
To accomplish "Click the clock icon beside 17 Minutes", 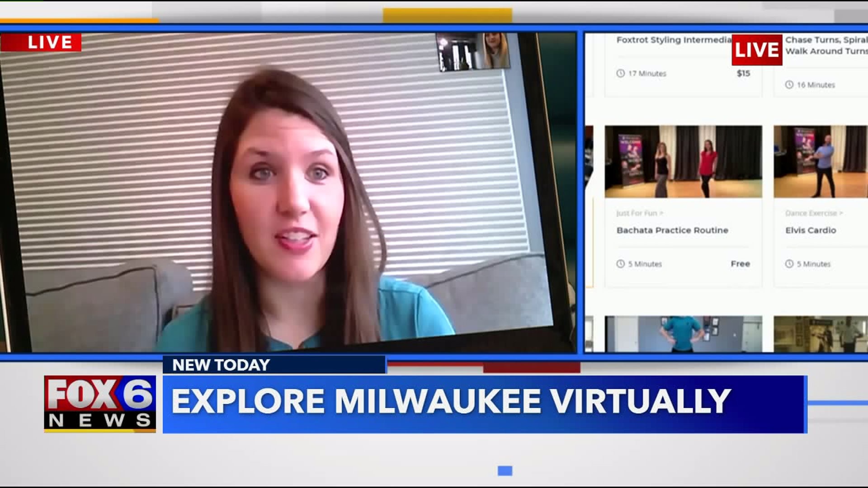I will [x=620, y=73].
